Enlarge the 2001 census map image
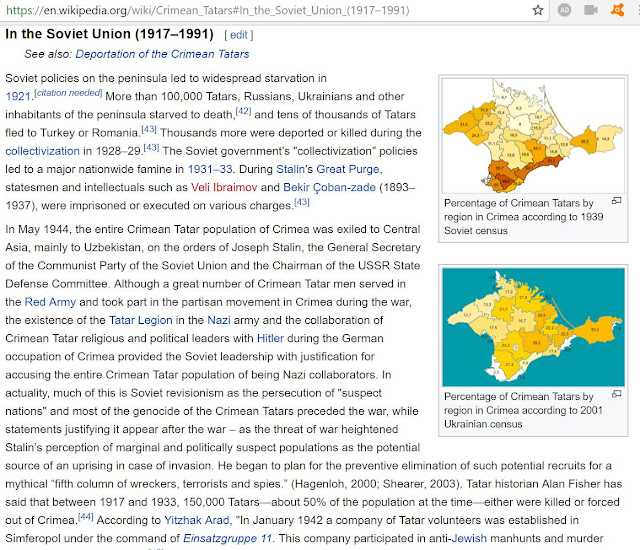This screenshot has width=640, height=550. [x=616, y=394]
